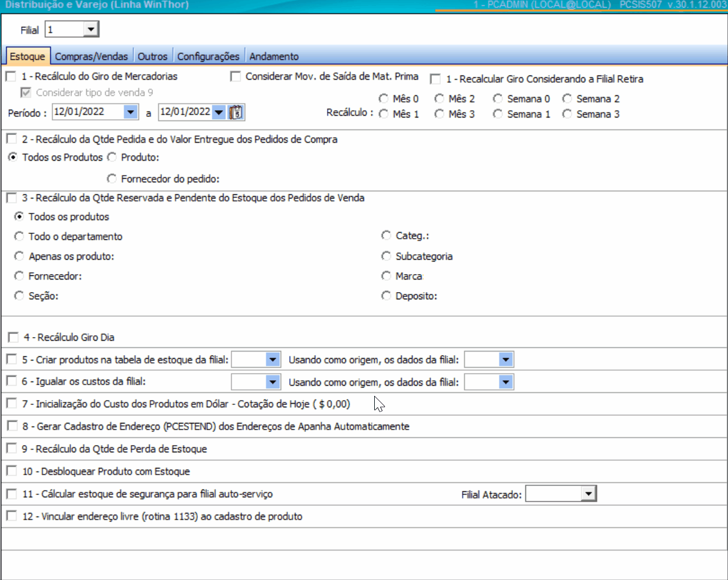
Task: Click the calendar icon beside the period dates
Action: pos(236,112)
